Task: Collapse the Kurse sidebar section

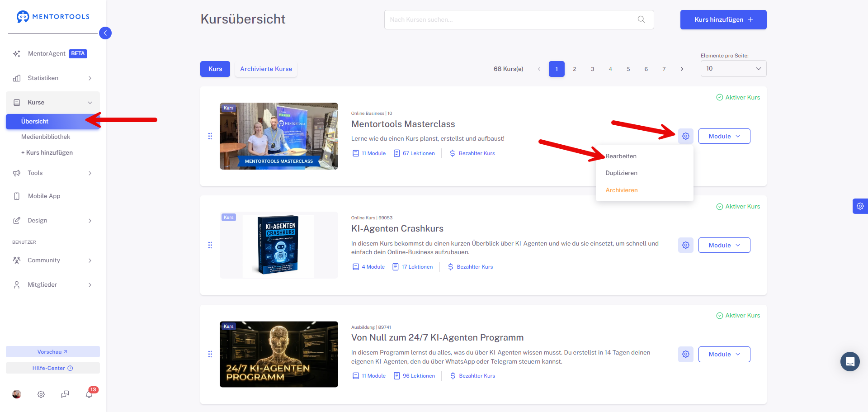Action: pyautogui.click(x=53, y=102)
